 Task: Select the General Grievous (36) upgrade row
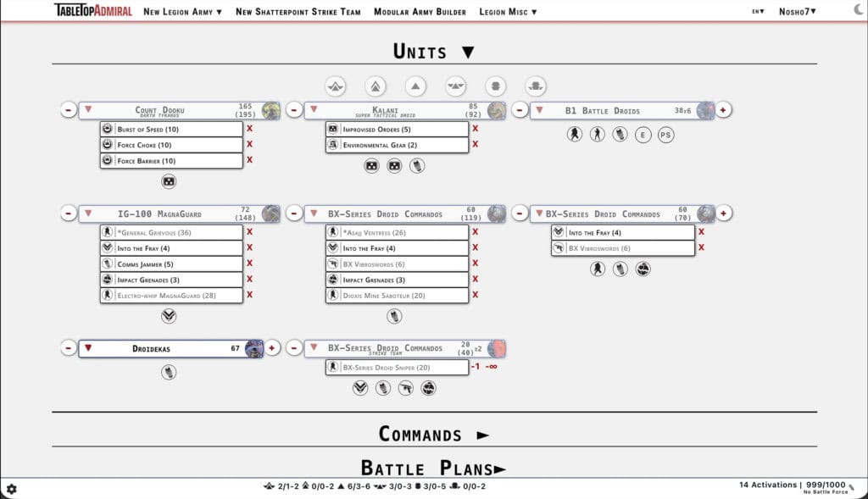(171, 232)
